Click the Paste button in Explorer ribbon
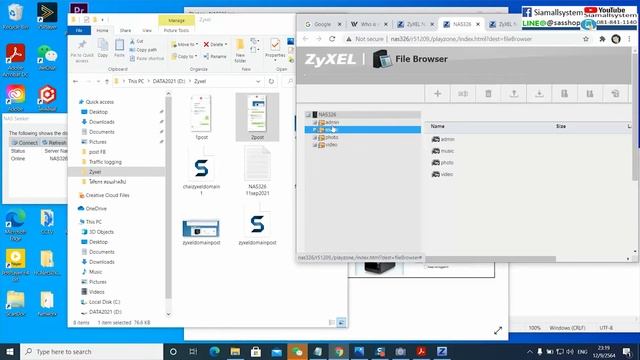The width and height of the screenshot is (640, 360). pos(119,48)
